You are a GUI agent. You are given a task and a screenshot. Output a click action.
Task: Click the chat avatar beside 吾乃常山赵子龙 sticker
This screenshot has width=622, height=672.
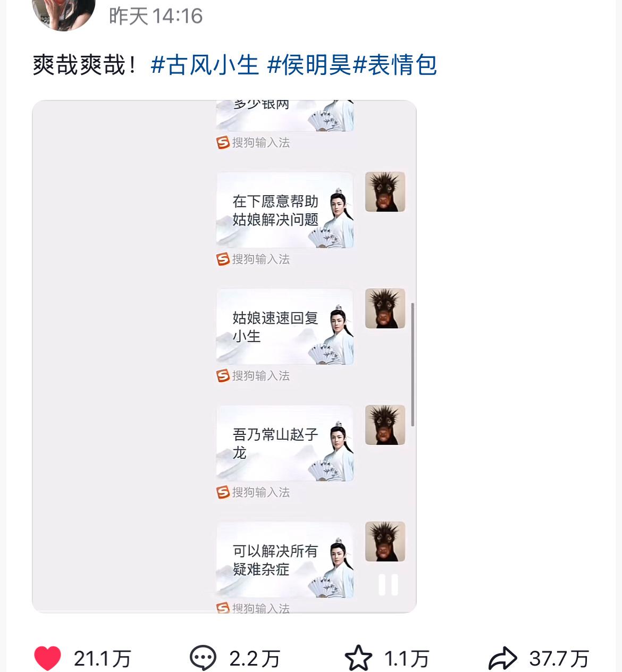click(x=385, y=425)
